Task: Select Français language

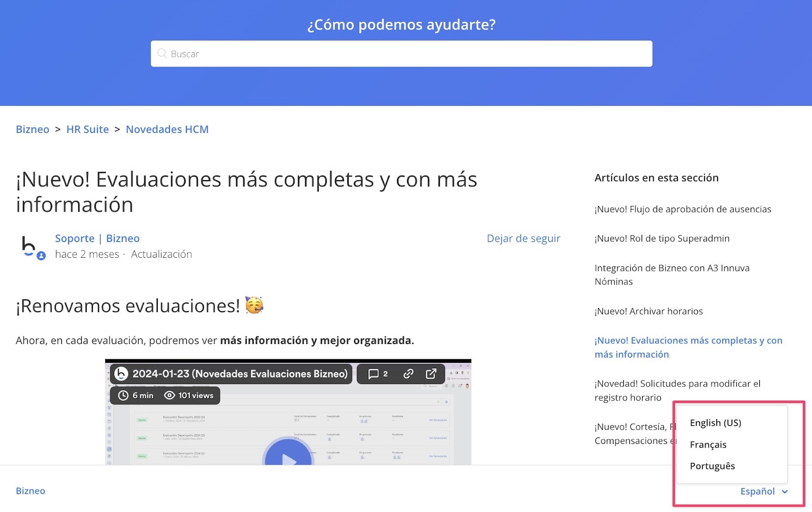Action: pos(708,445)
